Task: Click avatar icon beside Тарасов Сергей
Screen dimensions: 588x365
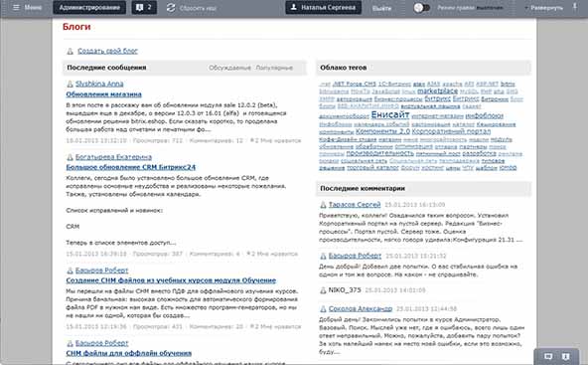Action: click(x=323, y=205)
